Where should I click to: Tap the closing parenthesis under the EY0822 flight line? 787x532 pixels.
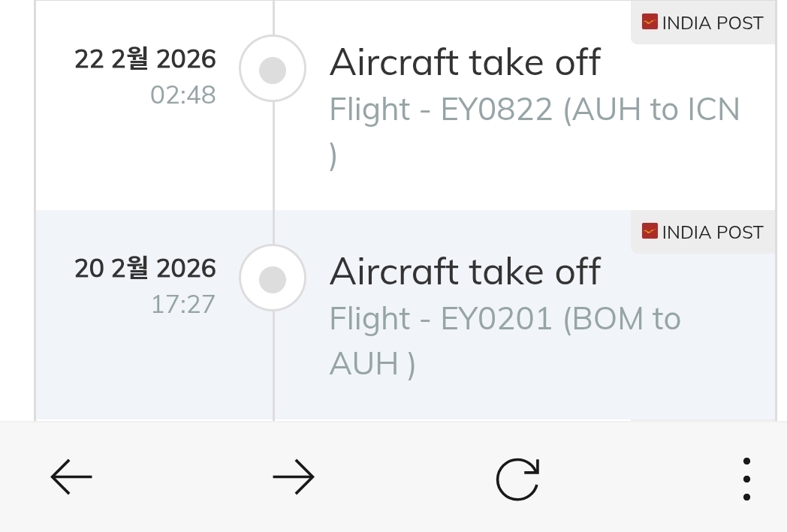[333, 157]
